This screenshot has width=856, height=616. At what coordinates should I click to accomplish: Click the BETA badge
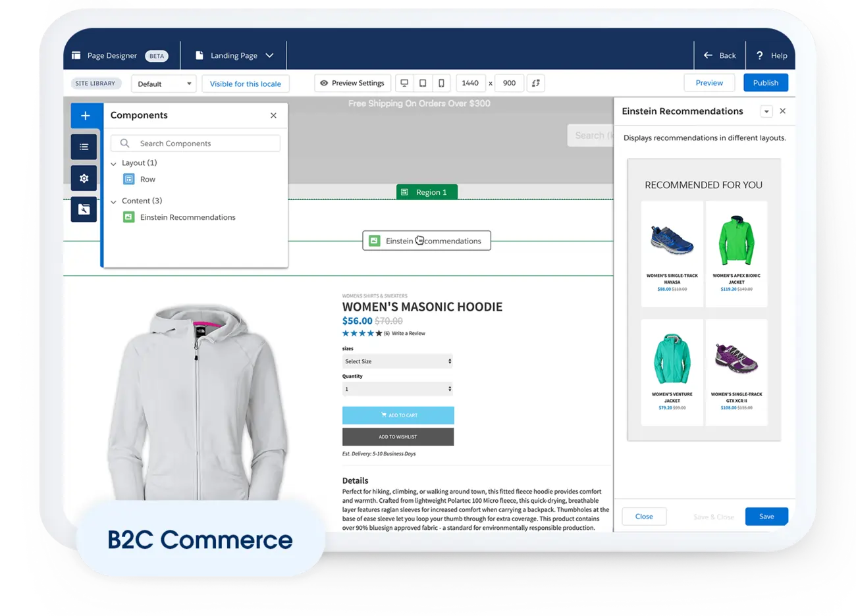click(157, 56)
